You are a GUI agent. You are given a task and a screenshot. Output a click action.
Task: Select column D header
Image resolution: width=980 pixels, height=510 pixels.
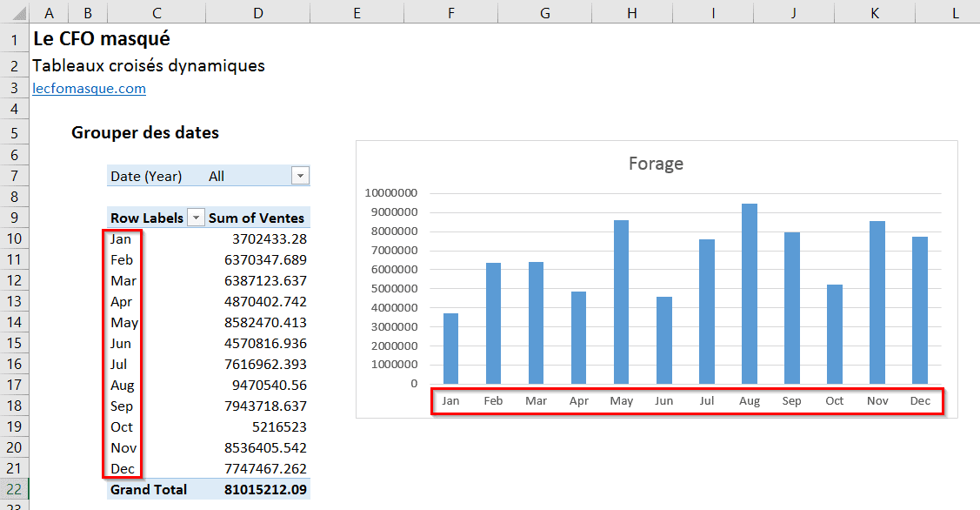pos(257,12)
